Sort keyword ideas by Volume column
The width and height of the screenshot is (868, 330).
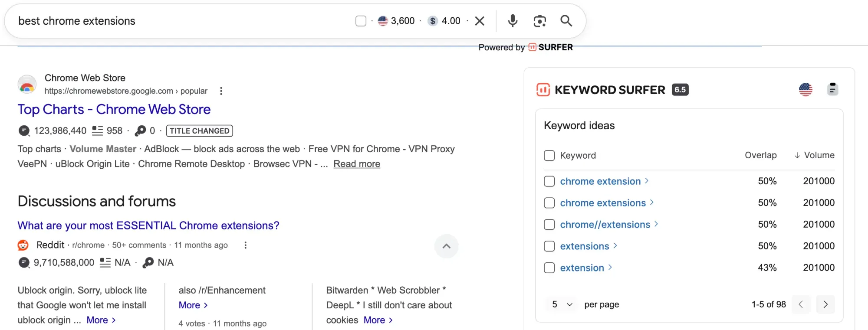coord(814,155)
